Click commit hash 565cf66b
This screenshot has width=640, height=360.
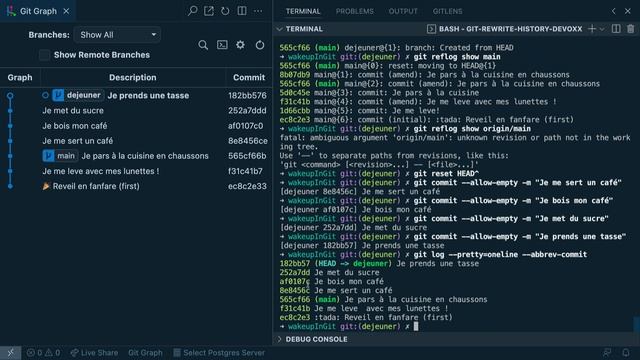coord(247,156)
